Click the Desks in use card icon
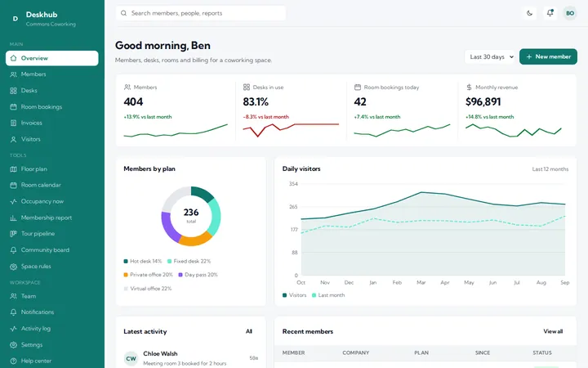The image size is (588, 368). [x=247, y=88]
